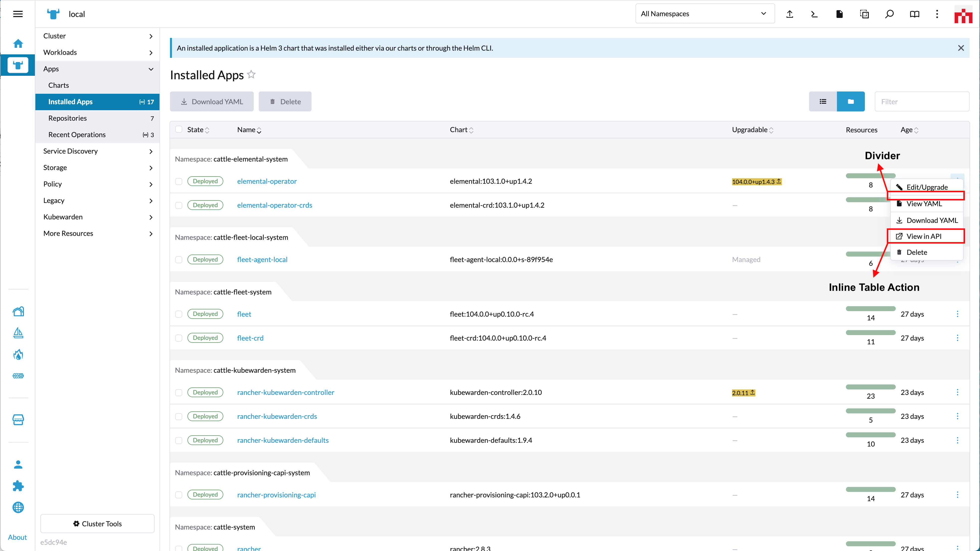Toggle the select-all checkbox in table header
Image resolution: width=980 pixels, height=551 pixels.
[178, 129]
